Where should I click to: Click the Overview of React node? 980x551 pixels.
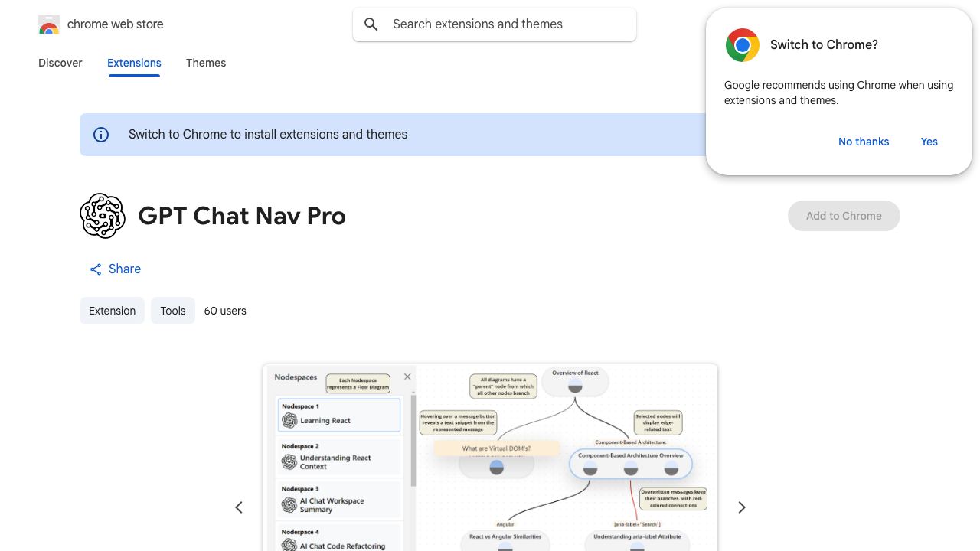(575, 381)
